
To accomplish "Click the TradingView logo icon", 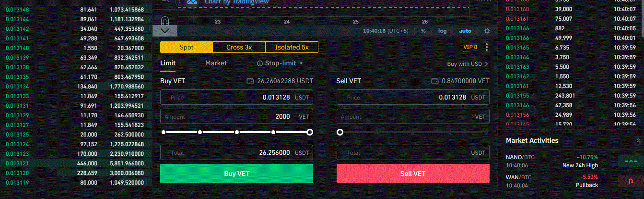I will [192, 2].
